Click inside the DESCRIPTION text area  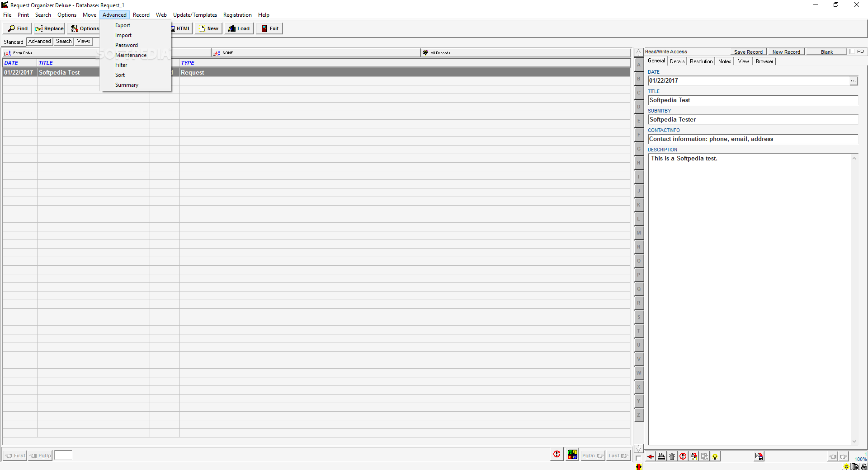[x=750, y=299]
